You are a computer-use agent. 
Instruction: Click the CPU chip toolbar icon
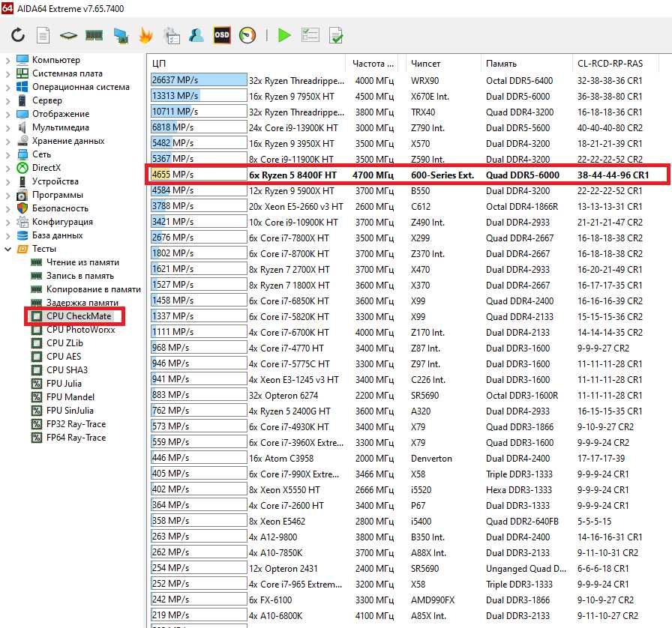pyautogui.click(x=68, y=35)
